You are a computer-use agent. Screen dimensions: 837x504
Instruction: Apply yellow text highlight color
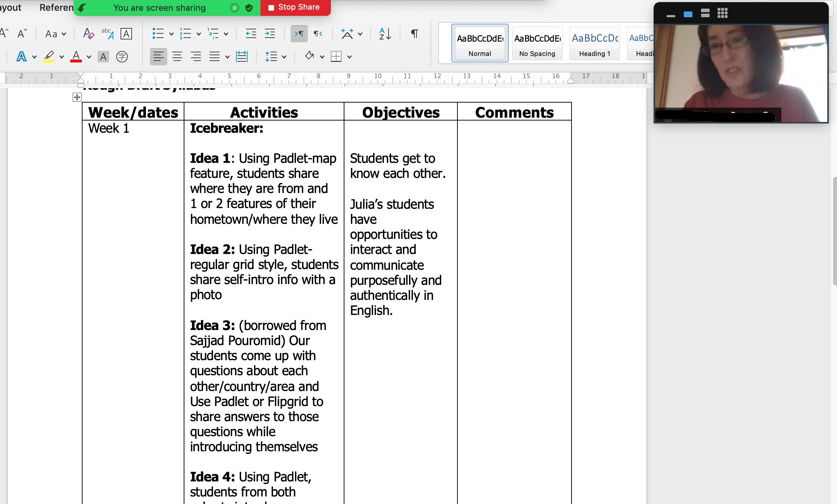tap(49, 56)
